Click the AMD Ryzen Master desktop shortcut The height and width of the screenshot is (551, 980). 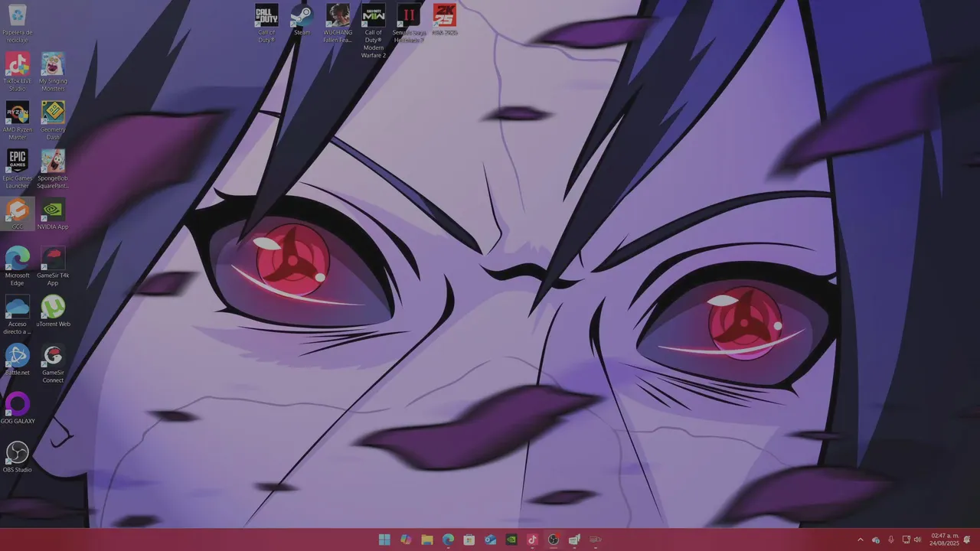click(17, 120)
